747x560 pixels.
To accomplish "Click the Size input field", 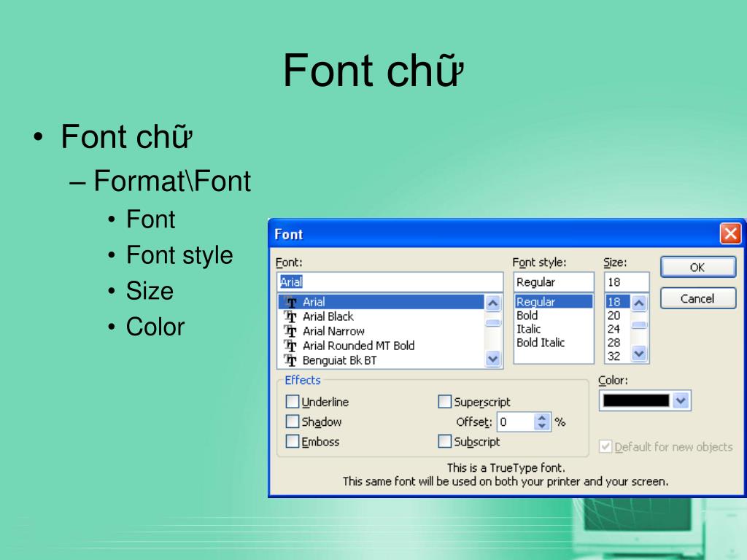I will [x=627, y=282].
